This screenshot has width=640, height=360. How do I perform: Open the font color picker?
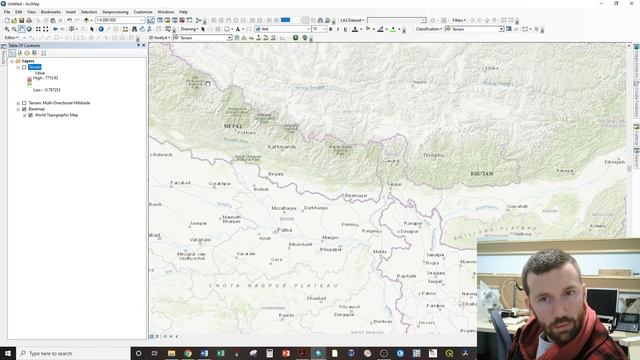point(355,29)
